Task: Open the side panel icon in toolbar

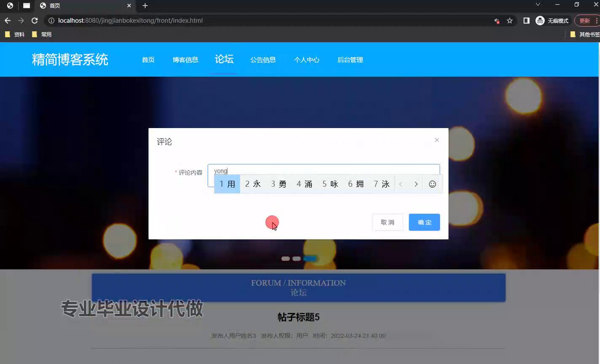Action: [526, 21]
